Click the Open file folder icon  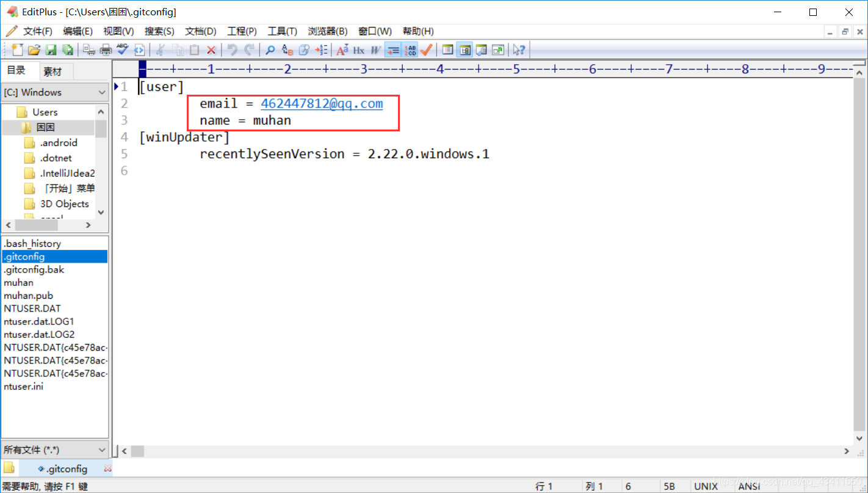point(34,50)
